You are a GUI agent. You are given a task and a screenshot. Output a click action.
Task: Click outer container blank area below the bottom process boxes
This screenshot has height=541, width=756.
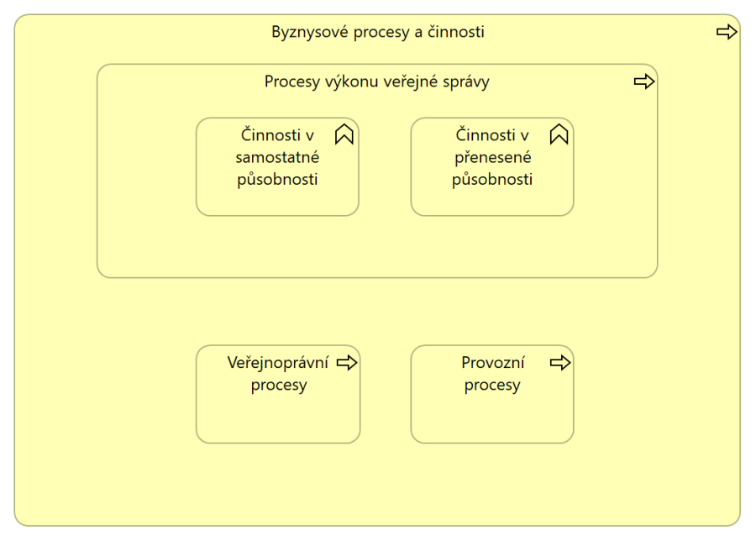[x=377, y=484]
